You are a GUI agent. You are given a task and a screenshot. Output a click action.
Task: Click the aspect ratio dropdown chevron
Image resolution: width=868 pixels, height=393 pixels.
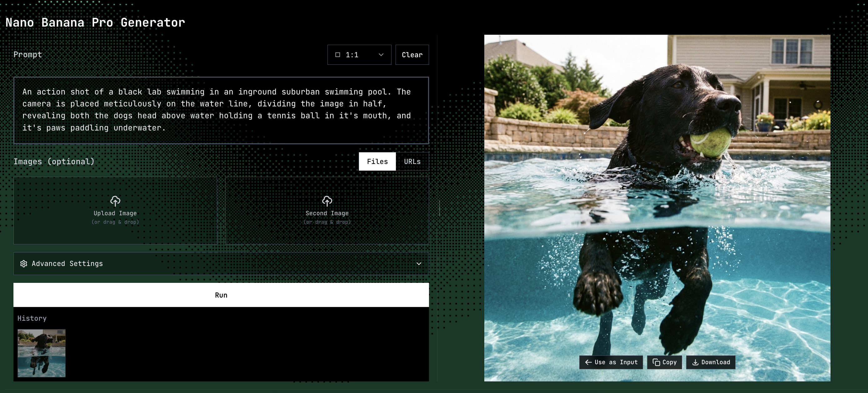[x=381, y=55]
